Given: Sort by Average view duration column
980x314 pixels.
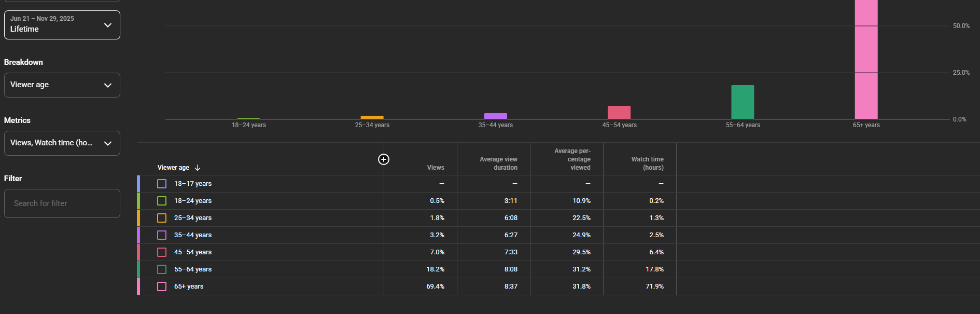Looking at the screenshot, I should click(498, 163).
